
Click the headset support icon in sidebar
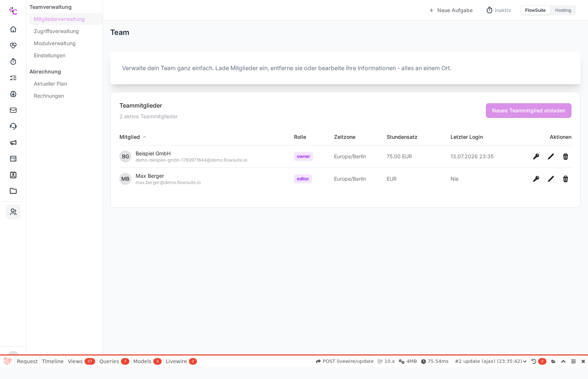(13, 126)
